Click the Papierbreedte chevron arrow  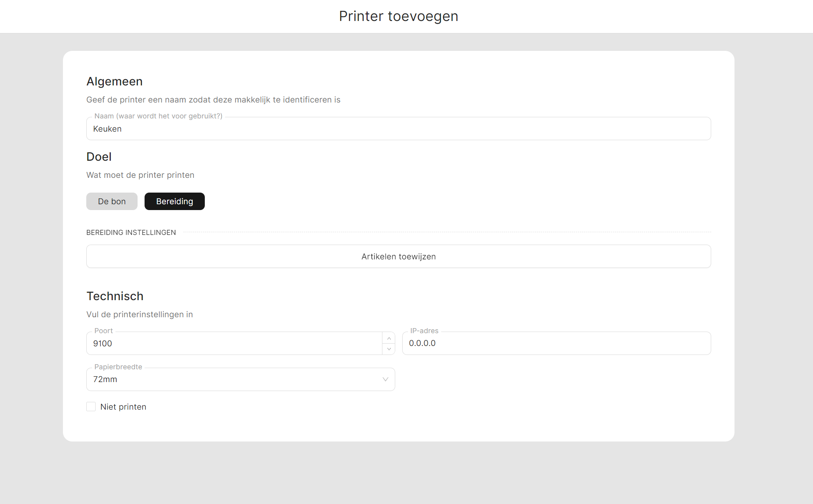[385, 379]
